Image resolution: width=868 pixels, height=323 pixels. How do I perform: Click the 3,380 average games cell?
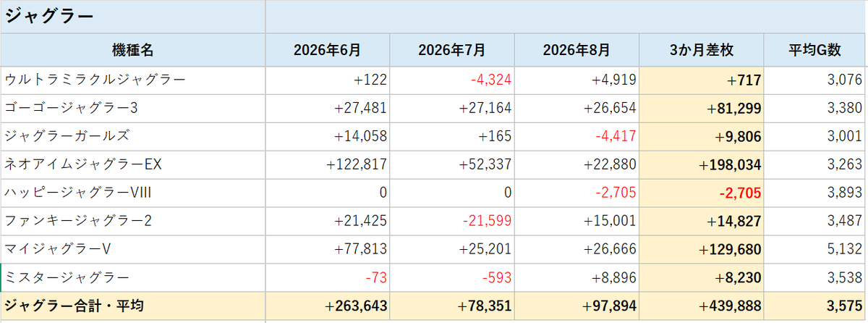pos(816,109)
